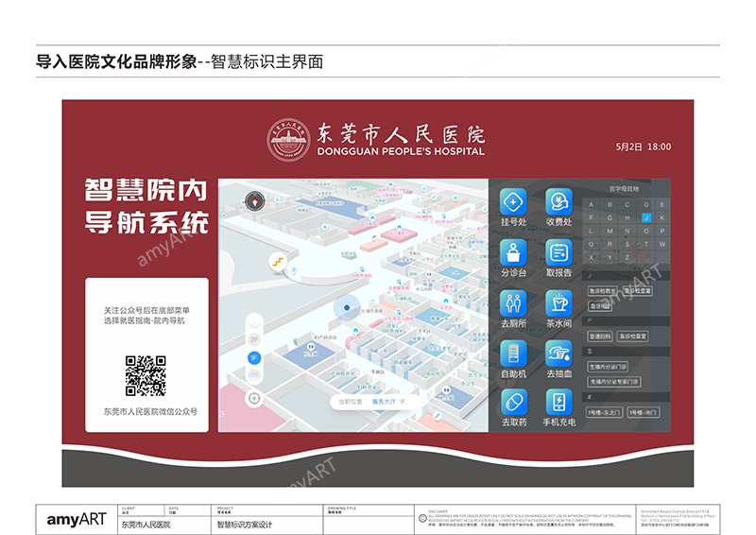This screenshot has width=756, height=535.
Task: Navigate with the 去厕所 restroom icon
Action: 513,303
